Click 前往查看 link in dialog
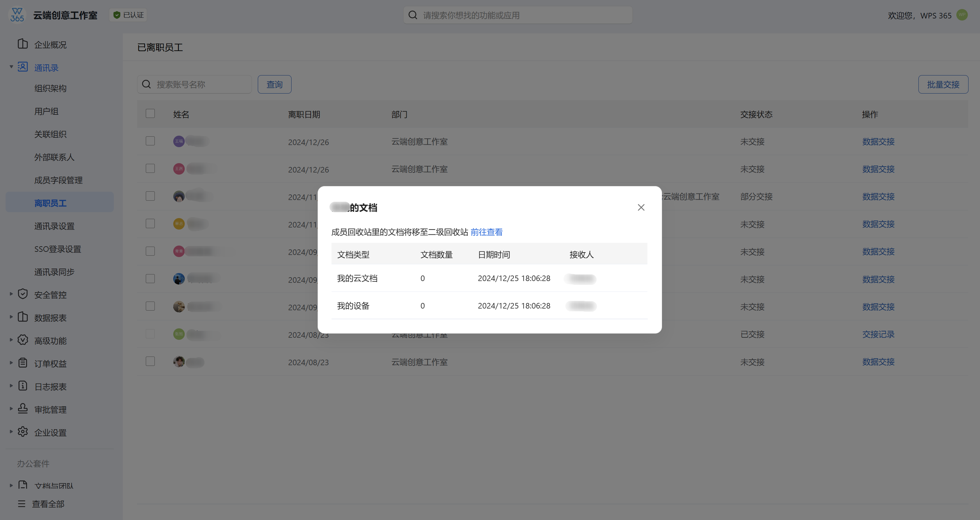 [x=487, y=232]
